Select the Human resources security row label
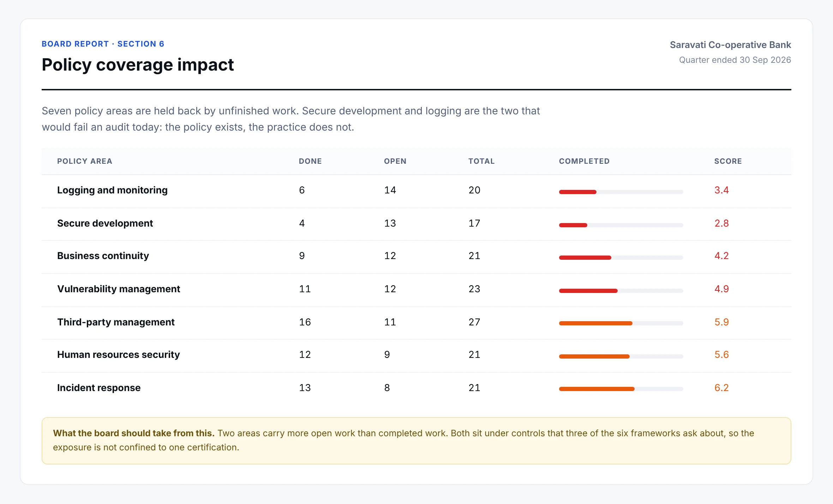The image size is (833, 504). click(118, 355)
